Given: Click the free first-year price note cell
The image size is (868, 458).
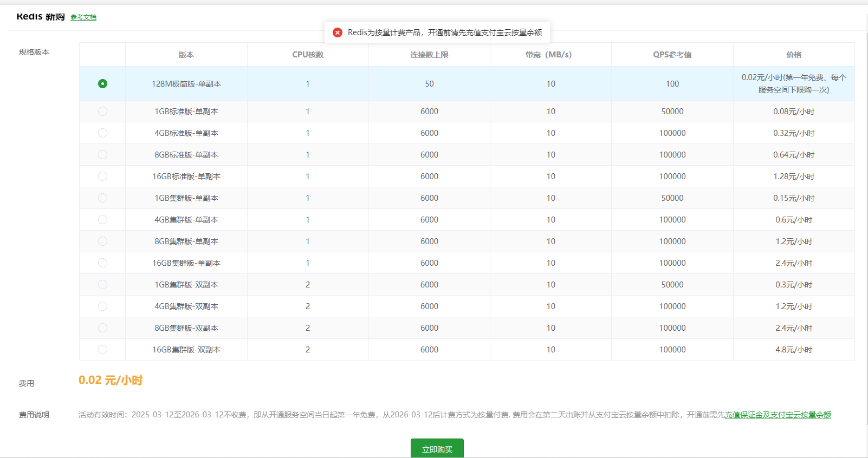Looking at the screenshot, I should click(794, 84).
